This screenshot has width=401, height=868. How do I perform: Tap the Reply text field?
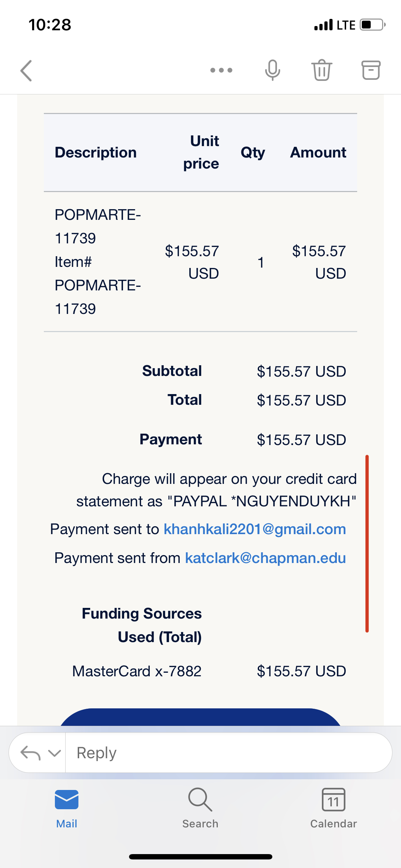click(228, 753)
